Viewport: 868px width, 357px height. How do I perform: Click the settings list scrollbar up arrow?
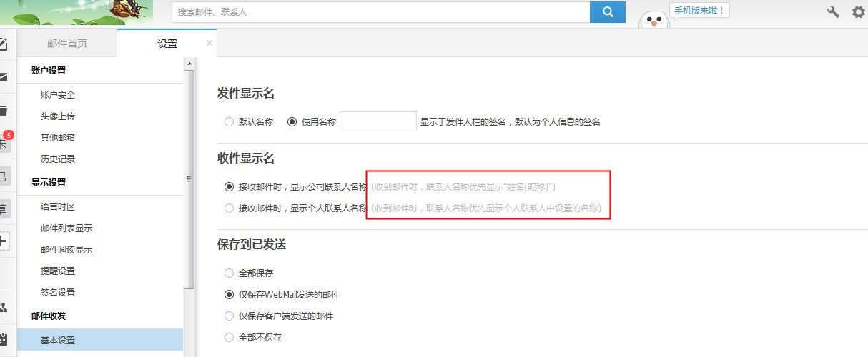189,64
